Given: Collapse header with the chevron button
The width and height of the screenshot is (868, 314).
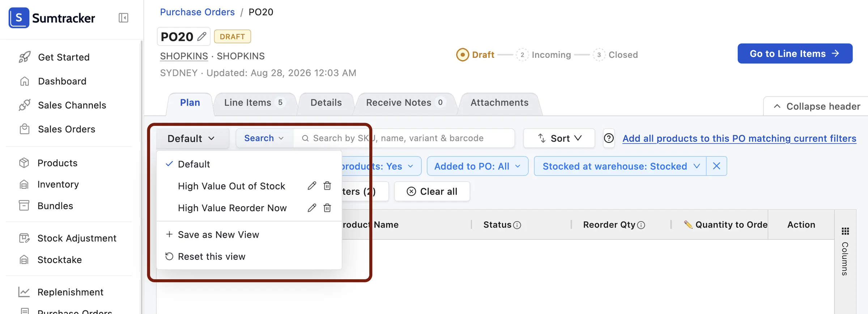Looking at the screenshot, I should (816, 106).
